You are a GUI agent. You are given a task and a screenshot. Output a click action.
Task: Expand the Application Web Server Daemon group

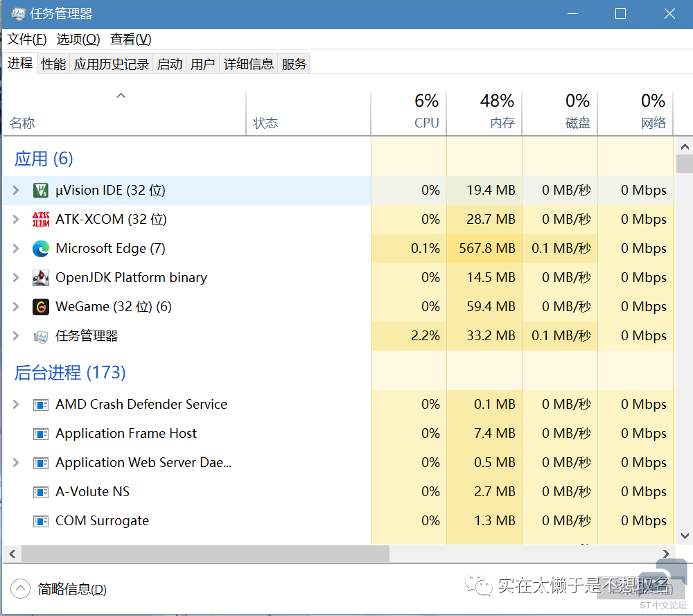(16, 463)
